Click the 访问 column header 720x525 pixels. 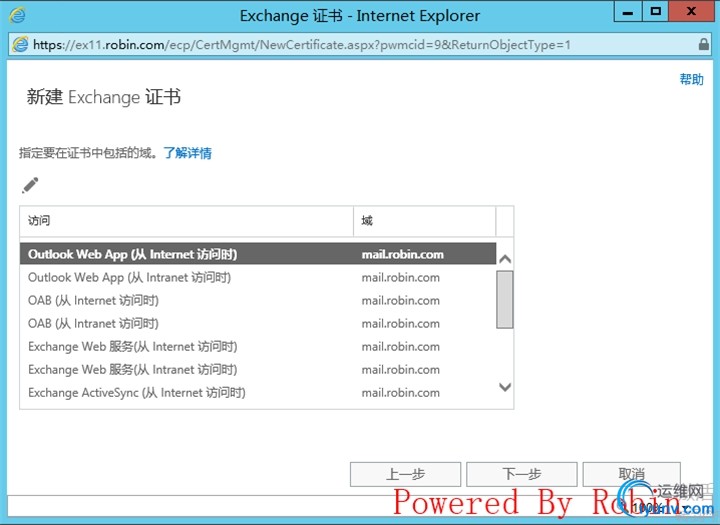click(x=186, y=221)
